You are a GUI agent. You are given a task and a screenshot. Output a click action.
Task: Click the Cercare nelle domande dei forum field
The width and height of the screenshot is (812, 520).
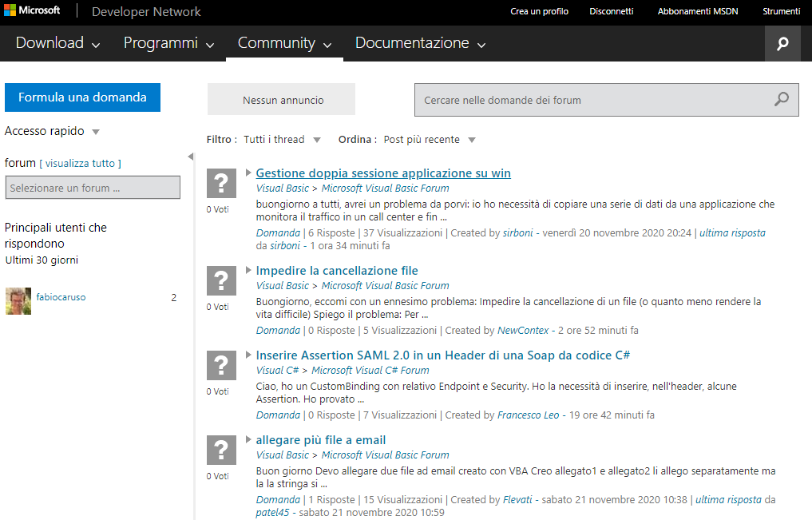(x=607, y=99)
